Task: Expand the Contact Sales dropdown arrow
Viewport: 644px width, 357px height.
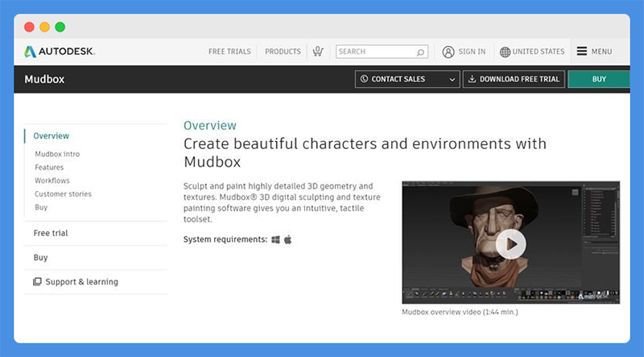Action: [x=452, y=80]
